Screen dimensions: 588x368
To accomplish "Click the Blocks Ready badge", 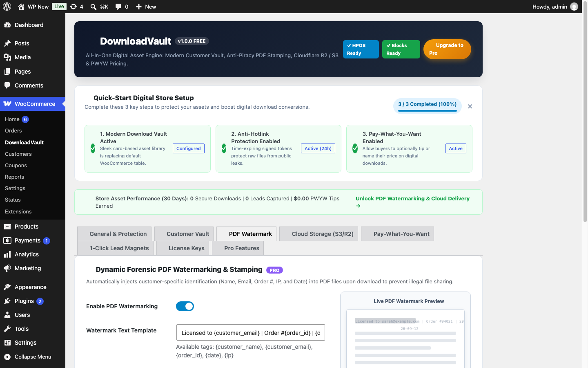I will tap(401, 49).
